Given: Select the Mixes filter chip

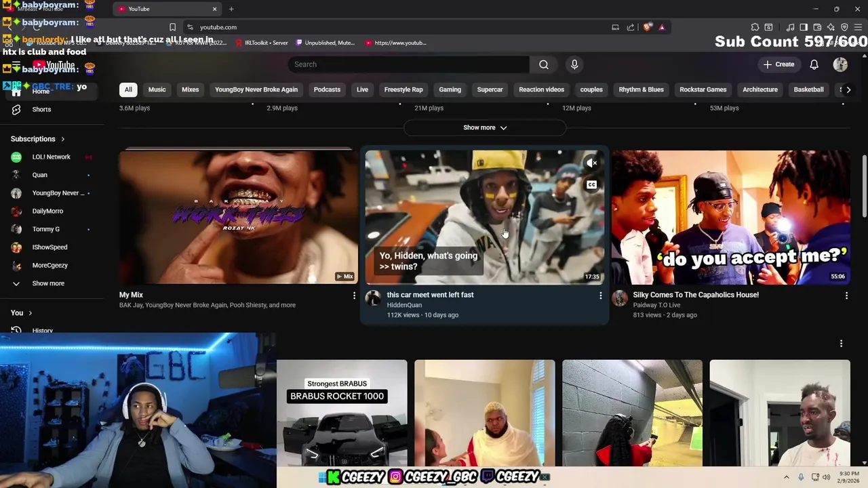Looking at the screenshot, I should (191, 89).
